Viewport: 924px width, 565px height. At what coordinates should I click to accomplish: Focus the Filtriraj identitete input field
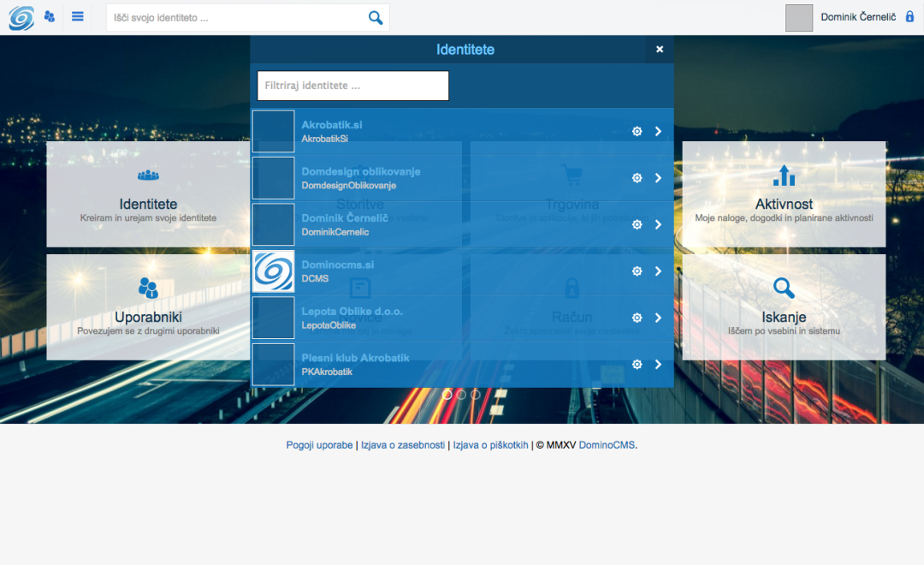(352, 86)
